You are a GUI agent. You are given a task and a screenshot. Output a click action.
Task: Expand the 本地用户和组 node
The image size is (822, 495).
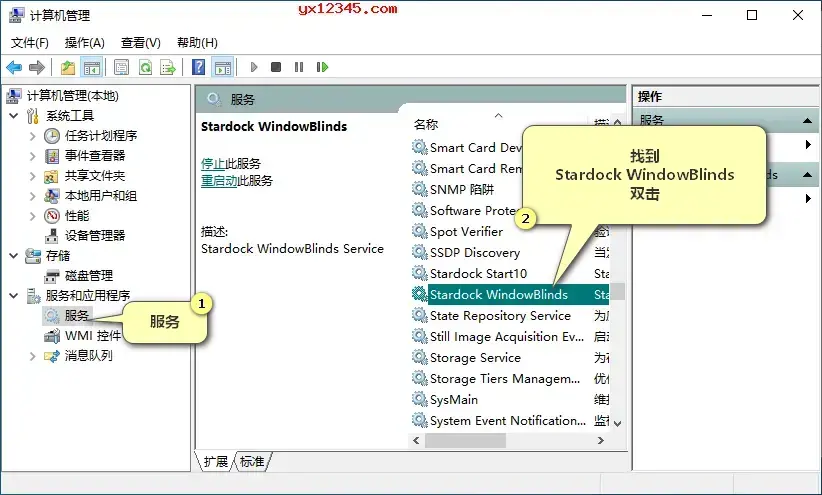point(33,196)
